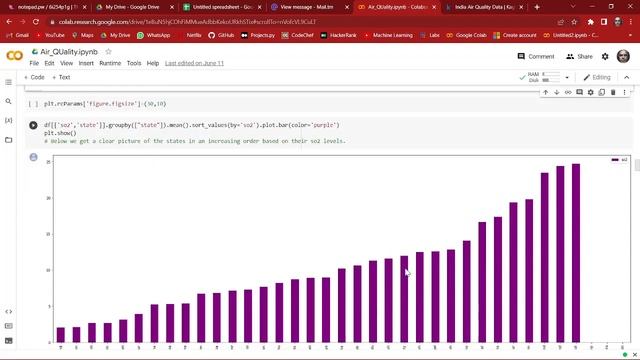Add a new Text cell
The image size is (640, 360).
tap(61, 77)
